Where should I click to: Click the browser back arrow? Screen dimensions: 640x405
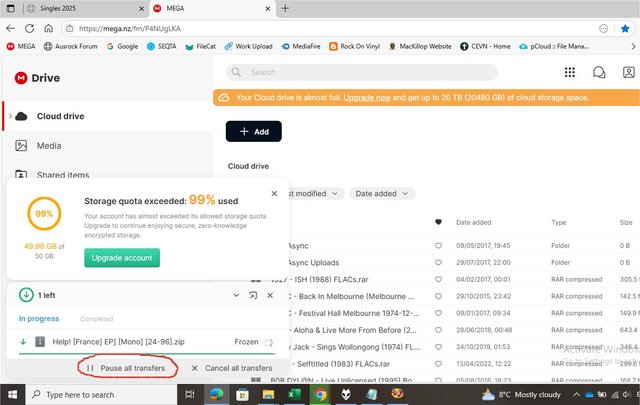pyautogui.click(x=11, y=28)
